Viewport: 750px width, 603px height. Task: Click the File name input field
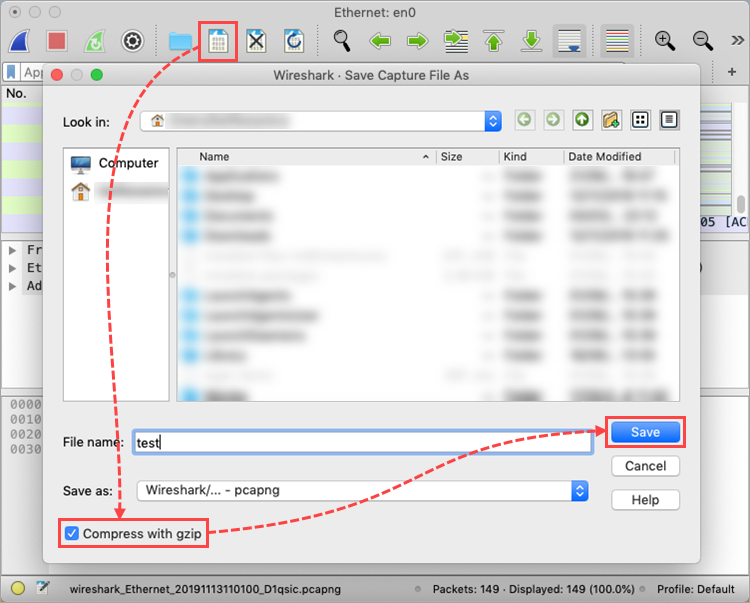pos(363,442)
